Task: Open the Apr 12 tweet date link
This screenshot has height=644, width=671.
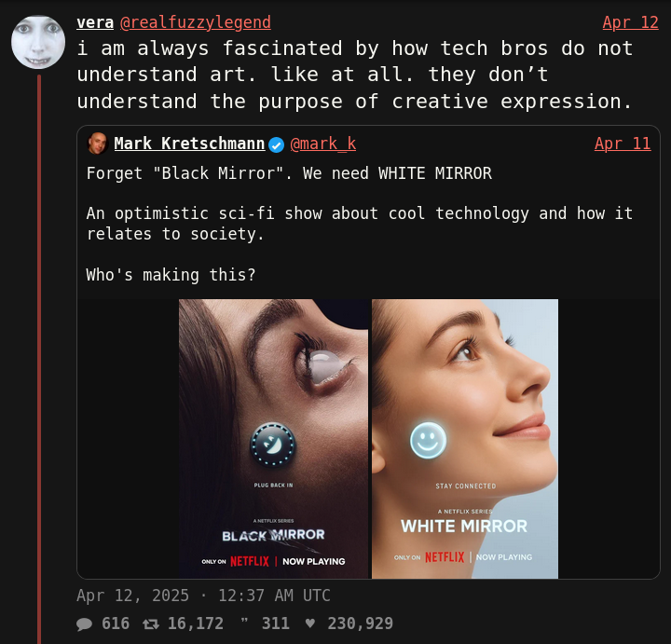Action: tap(630, 22)
